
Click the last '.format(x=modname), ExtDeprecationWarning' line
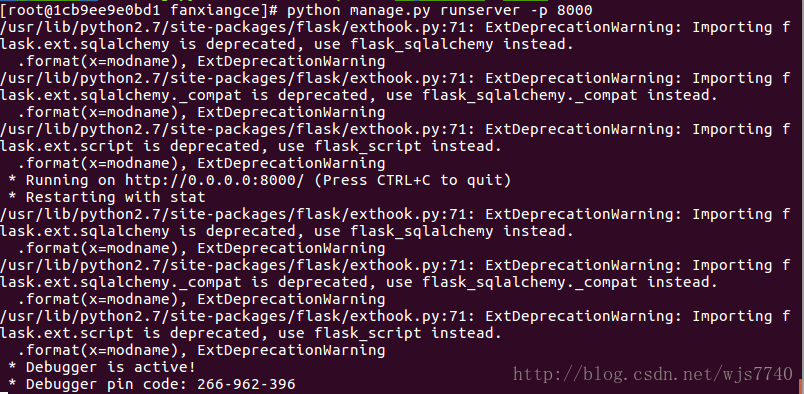[x=201, y=350]
